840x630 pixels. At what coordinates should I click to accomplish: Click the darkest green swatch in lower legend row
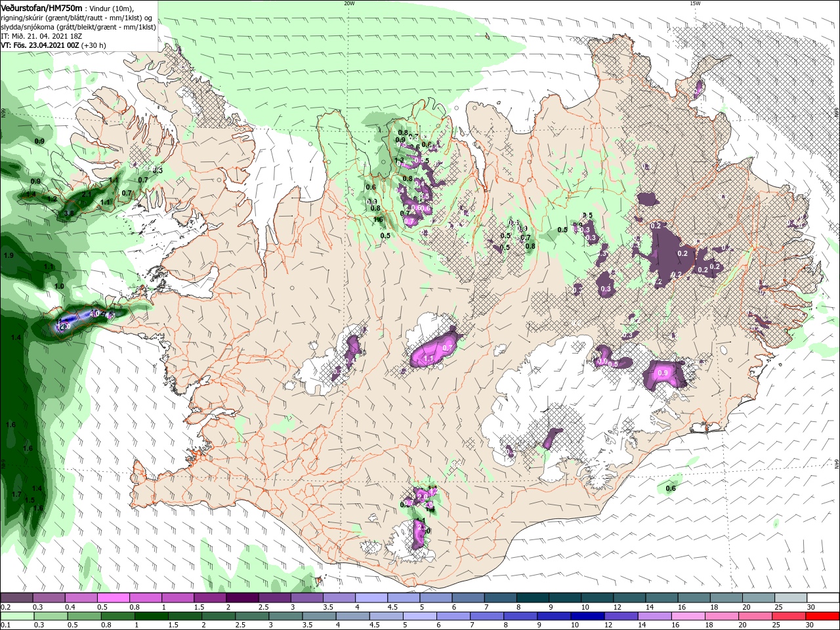pos(152,616)
